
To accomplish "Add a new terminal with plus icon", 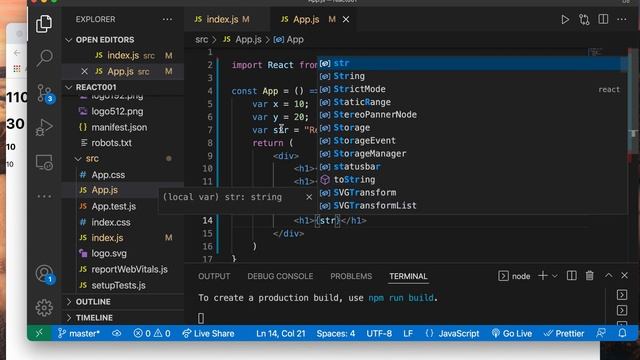I will [x=542, y=276].
